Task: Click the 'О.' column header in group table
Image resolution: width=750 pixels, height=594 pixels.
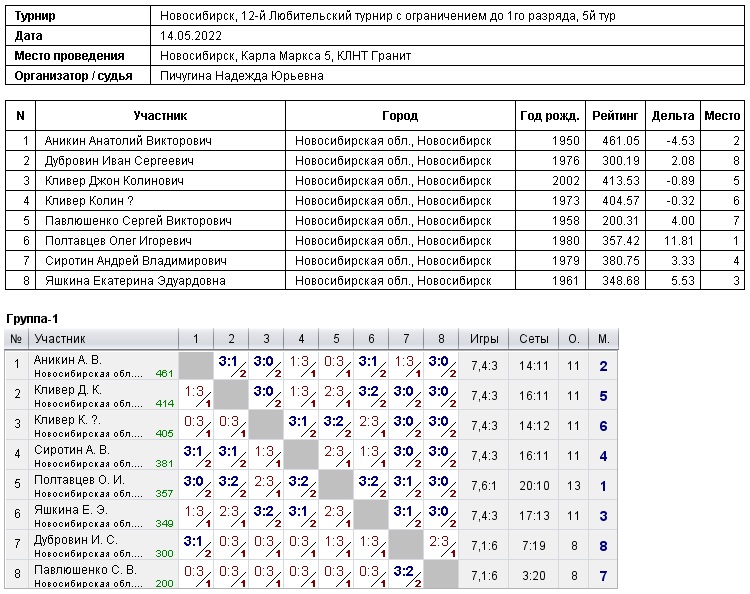Action: tap(574, 339)
